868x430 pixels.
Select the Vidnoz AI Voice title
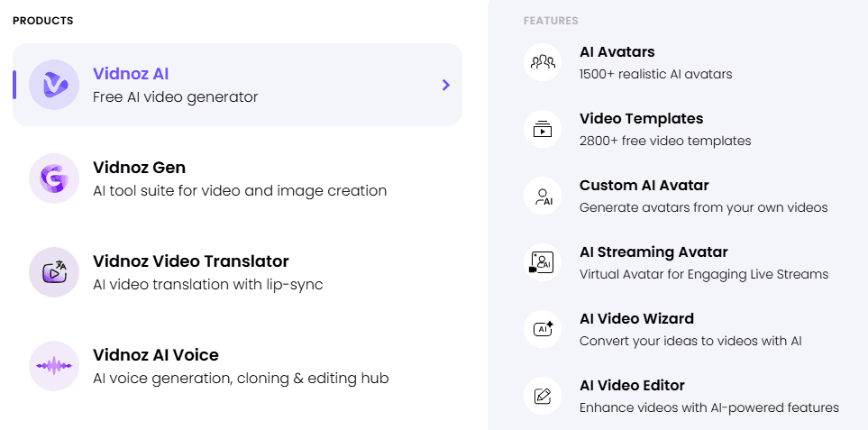point(156,355)
